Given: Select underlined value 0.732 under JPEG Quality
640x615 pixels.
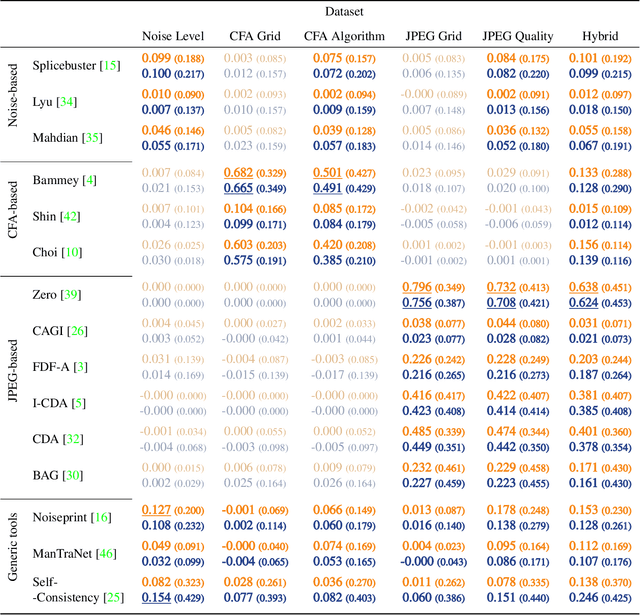Looking at the screenshot, I should [501, 287].
